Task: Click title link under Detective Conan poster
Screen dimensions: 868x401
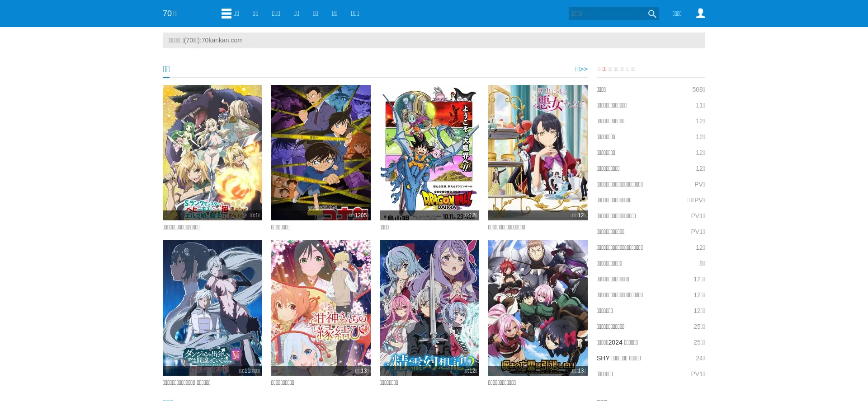Action: [280, 227]
